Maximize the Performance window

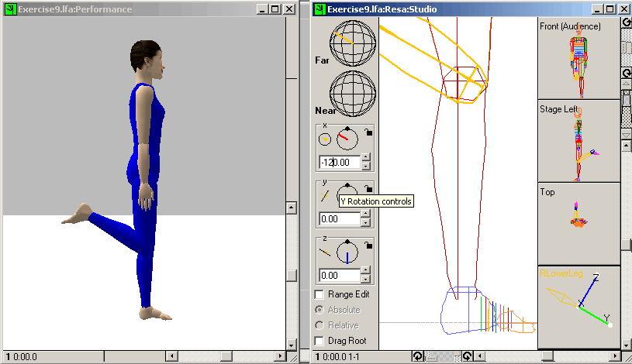[x=275, y=9]
